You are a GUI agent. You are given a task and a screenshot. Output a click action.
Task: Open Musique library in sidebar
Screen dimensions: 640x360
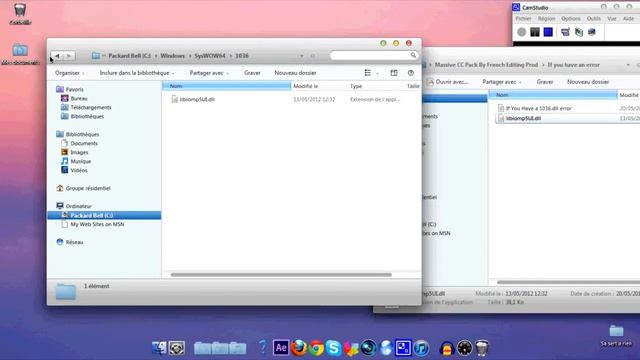point(81,161)
